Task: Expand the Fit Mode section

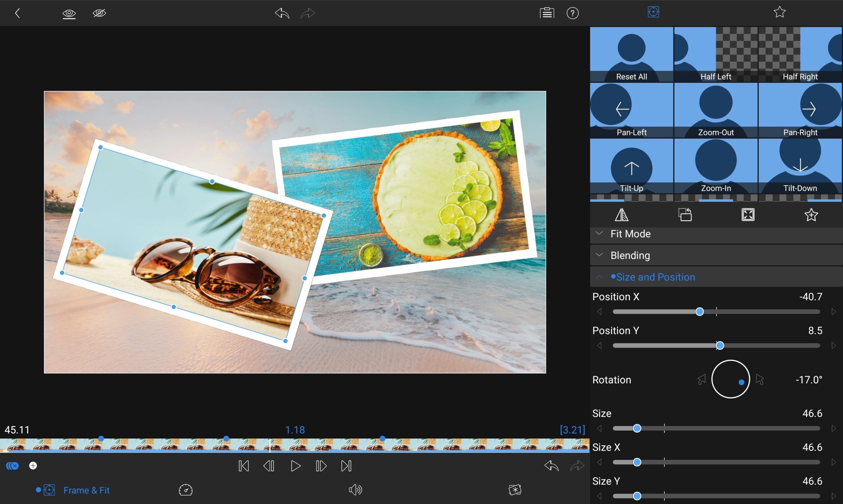Action: tap(631, 234)
